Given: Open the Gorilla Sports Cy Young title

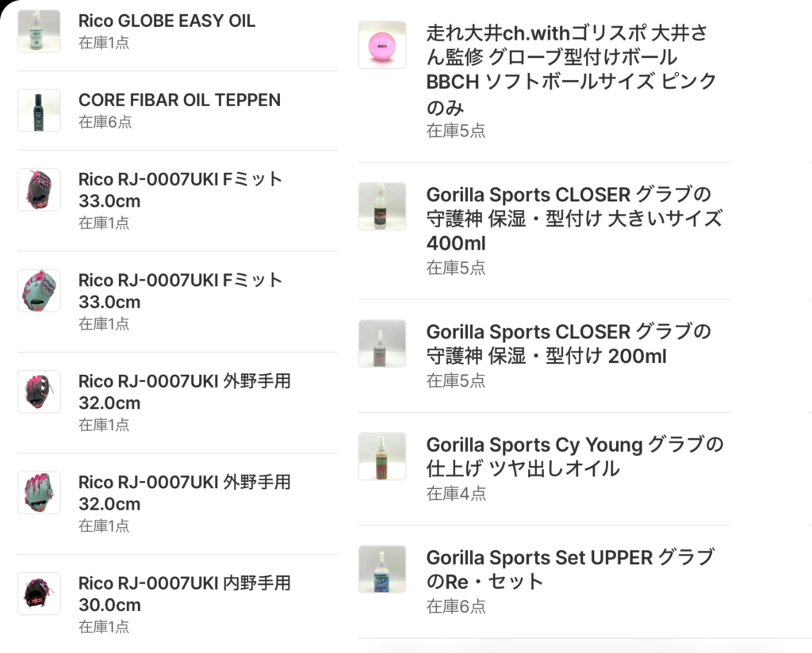Looking at the screenshot, I should [574, 456].
